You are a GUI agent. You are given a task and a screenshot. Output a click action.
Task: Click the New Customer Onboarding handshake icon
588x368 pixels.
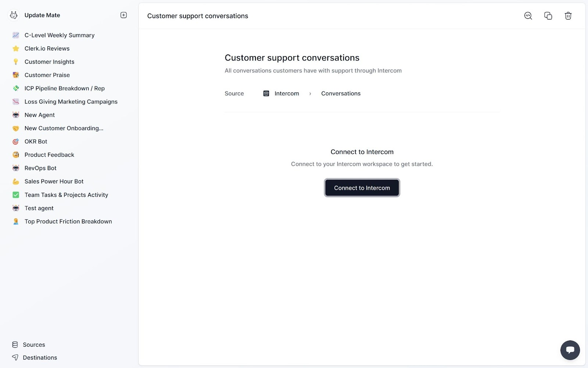pos(16,128)
